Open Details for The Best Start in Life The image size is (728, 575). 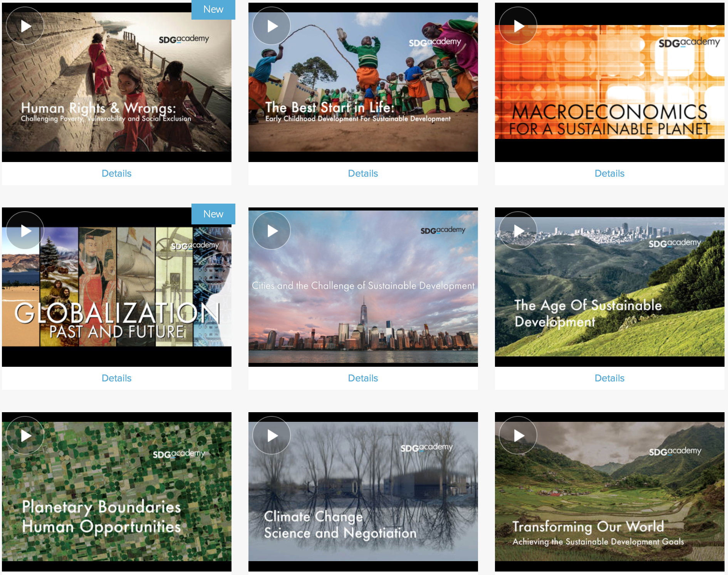pos(363,174)
